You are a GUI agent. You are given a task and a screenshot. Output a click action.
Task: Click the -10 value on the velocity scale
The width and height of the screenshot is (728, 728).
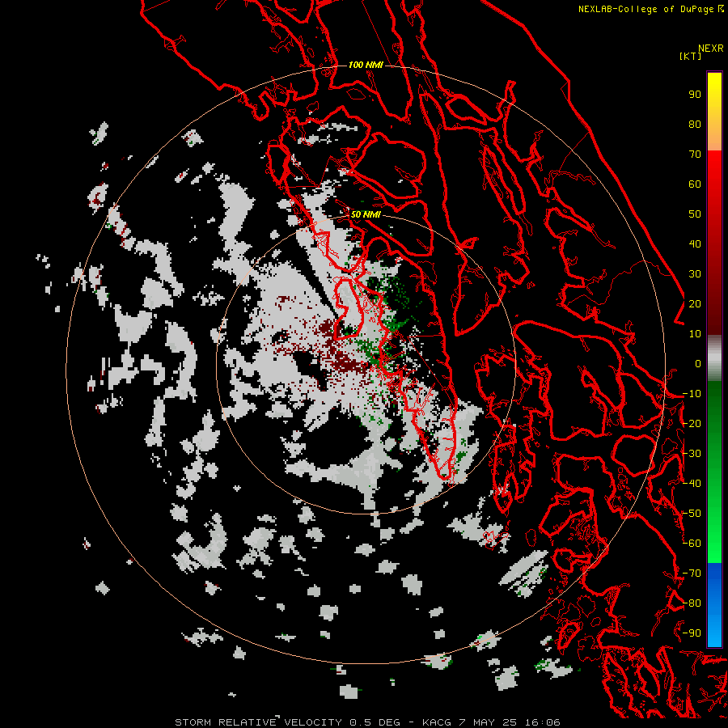pyautogui.click(x=692, y=394)
